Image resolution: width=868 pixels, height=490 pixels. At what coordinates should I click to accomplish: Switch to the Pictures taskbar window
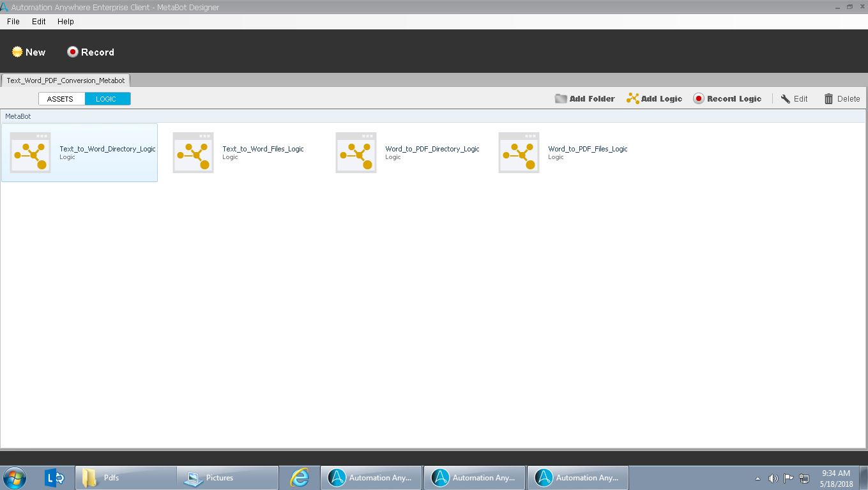(x=228, y=478)
